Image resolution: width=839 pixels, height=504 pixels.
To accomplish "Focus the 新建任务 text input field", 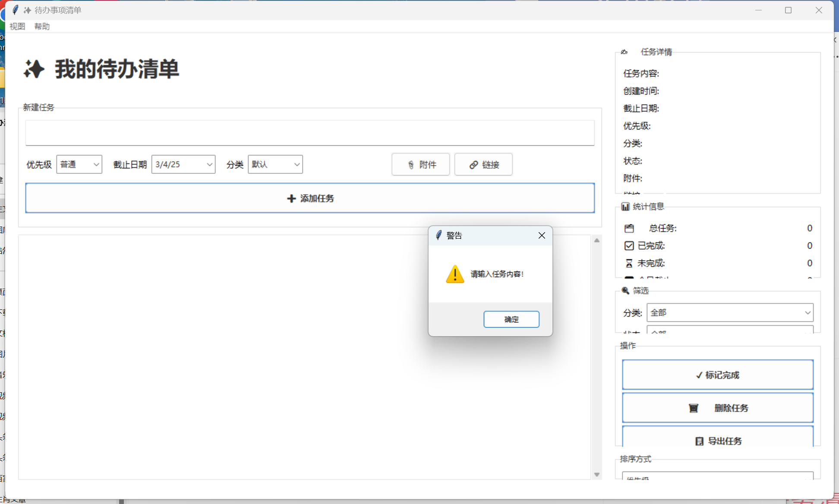I will pos(310,133).
